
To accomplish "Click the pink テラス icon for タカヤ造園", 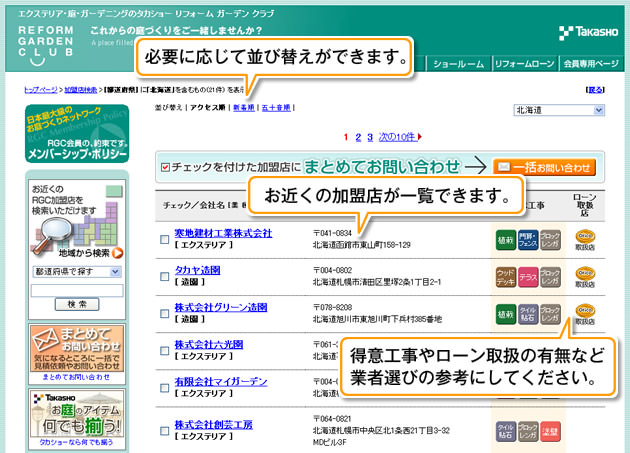I will [x=528, y=277].
